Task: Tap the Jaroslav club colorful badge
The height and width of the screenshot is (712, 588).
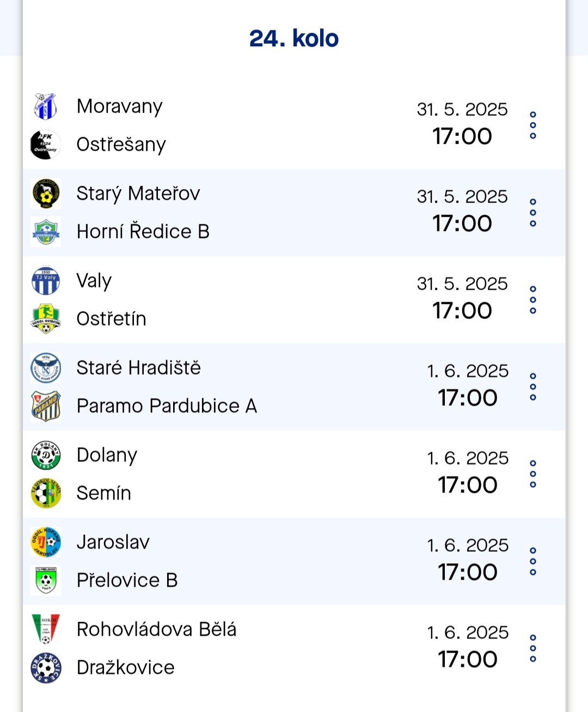Action: point(46,542)
